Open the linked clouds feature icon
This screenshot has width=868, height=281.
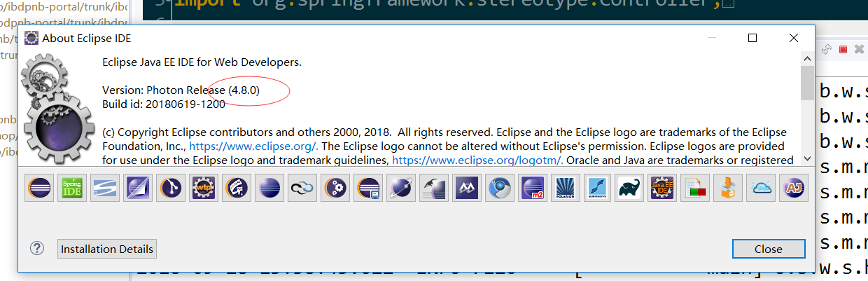(302, 188)
